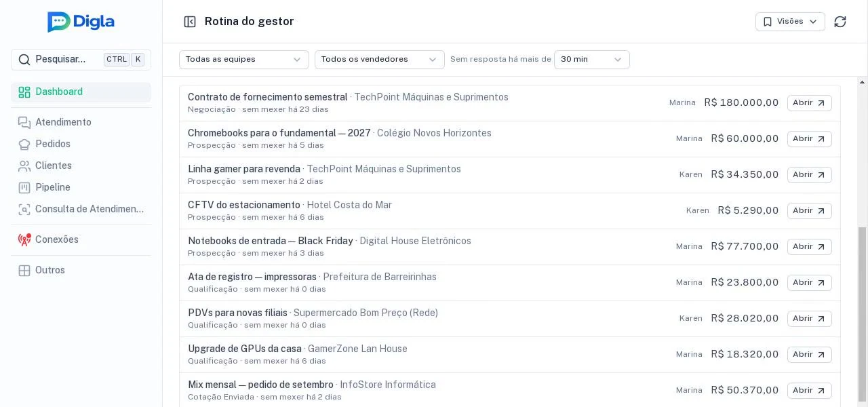
Task: Click the bookmark icon in Visões
Action: point(768,22)
